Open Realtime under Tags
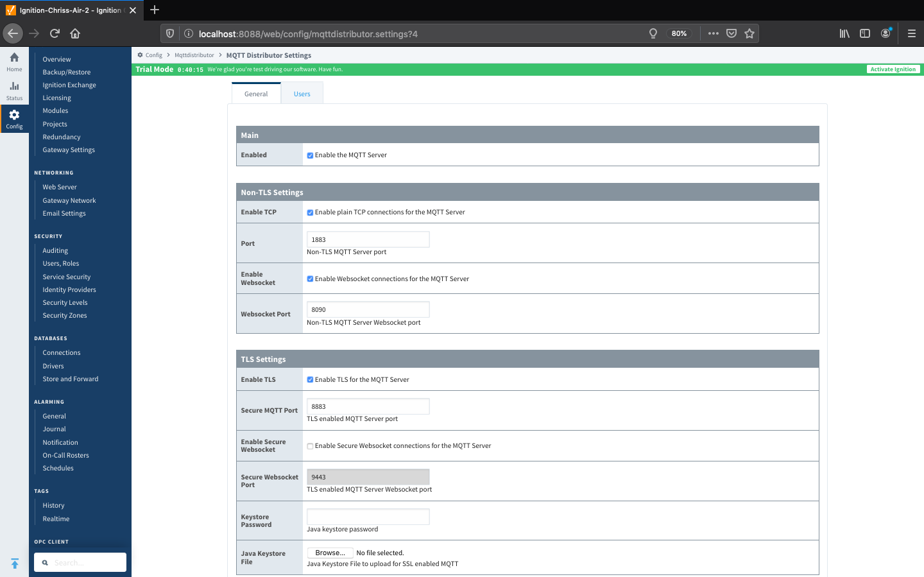The image size is (924, 577). click(56, 519)
